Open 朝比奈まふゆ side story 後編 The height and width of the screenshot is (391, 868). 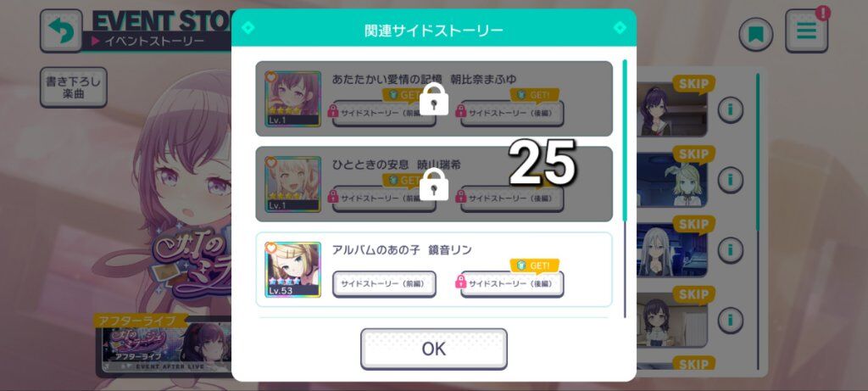[x=512, y=113]
